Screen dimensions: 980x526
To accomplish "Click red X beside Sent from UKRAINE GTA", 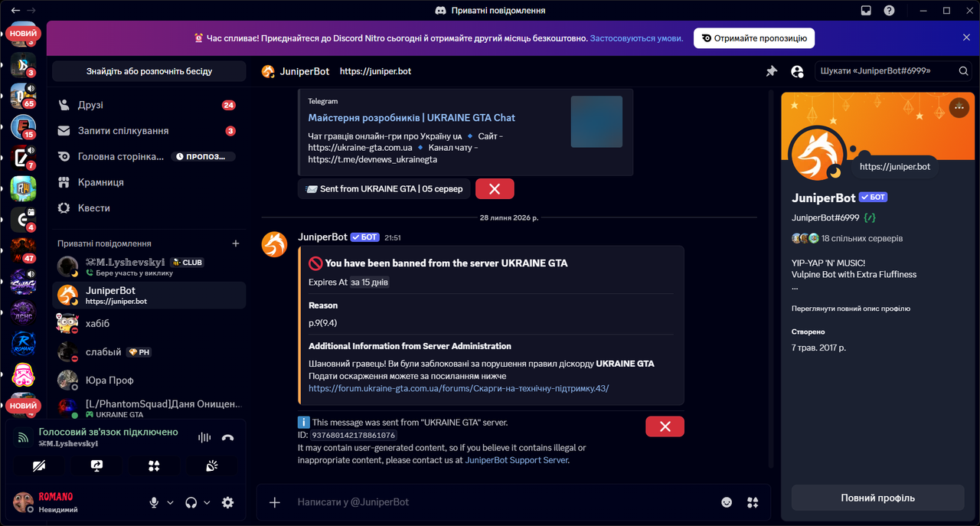I will click(x=495, y=188).
